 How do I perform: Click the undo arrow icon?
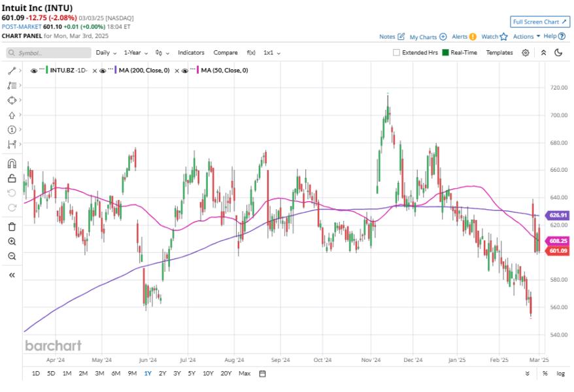[12, 193]
